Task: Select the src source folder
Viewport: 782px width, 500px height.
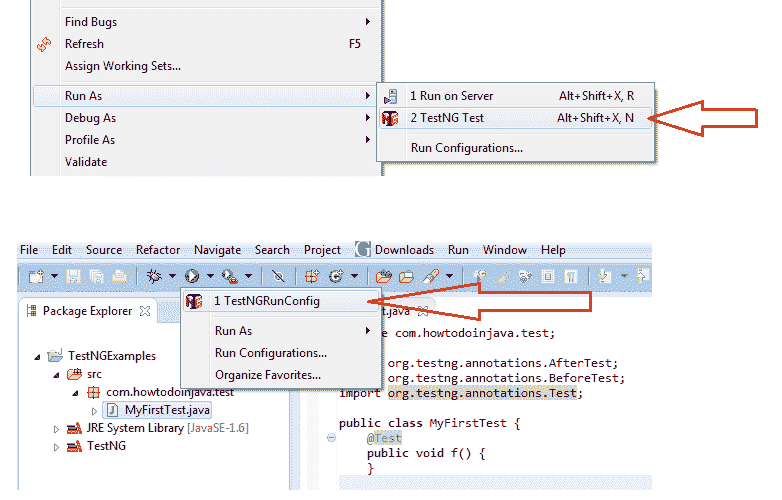Action: click(94, 374)
